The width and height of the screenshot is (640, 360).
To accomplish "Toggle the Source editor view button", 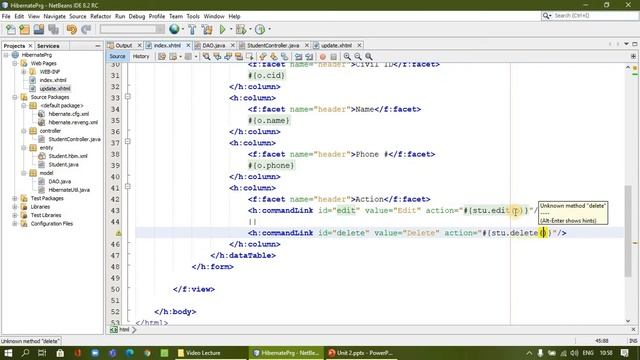I will click(x=117, y=56).
